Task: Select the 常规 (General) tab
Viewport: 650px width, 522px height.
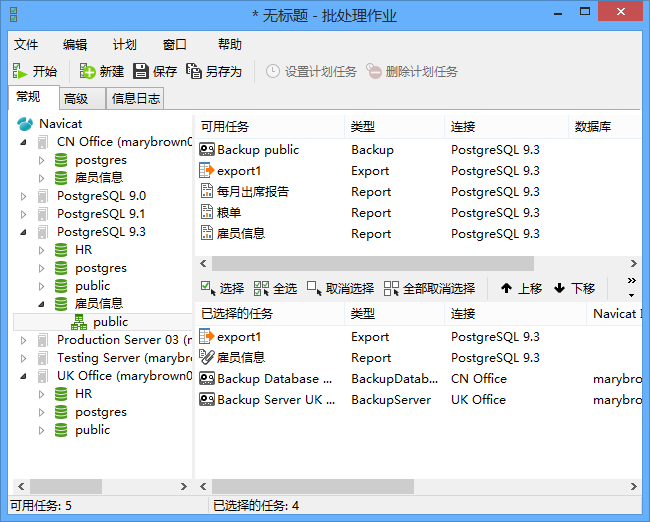Action: [x=33, y=97]
